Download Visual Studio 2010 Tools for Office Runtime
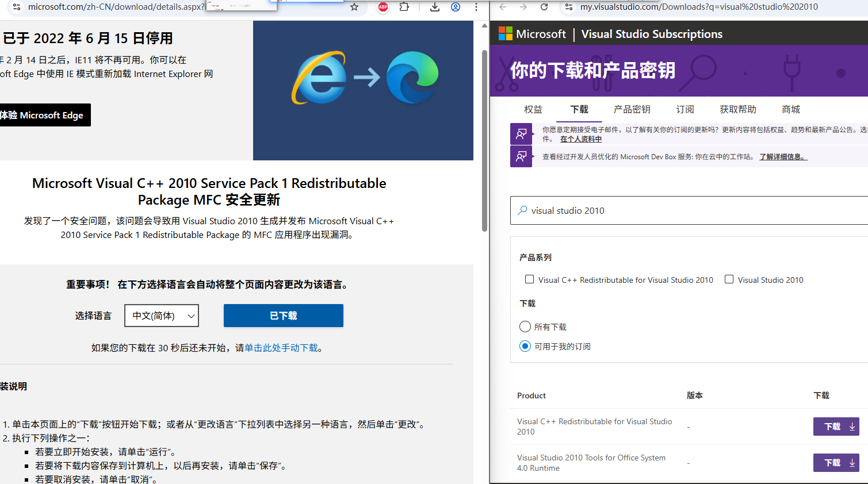This screenshot has height=484, width=868. pos(836,463)
